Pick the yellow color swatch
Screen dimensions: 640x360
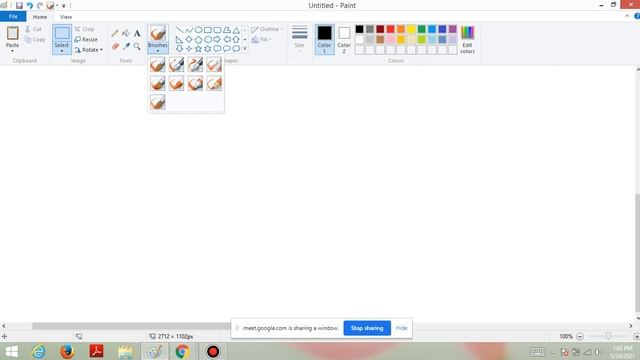[x=411, y=29]
